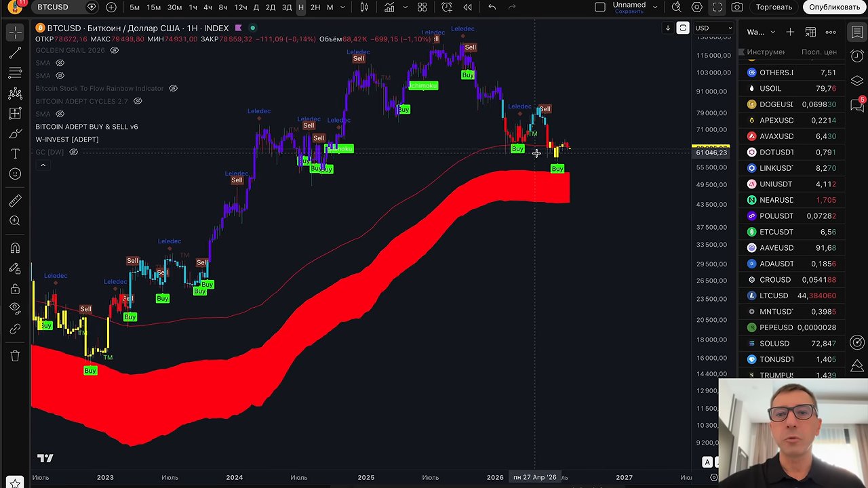Select the trend line drawing tool

(15, 53)
